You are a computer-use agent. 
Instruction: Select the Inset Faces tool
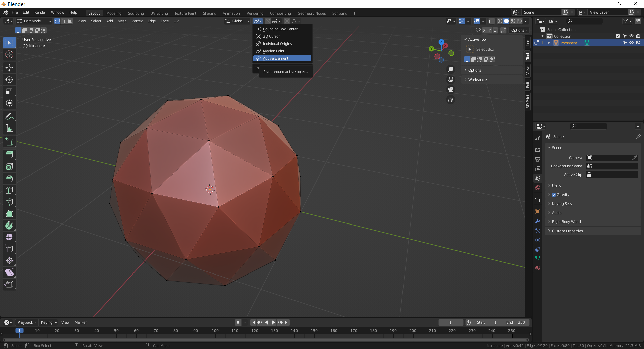[9, 167]
